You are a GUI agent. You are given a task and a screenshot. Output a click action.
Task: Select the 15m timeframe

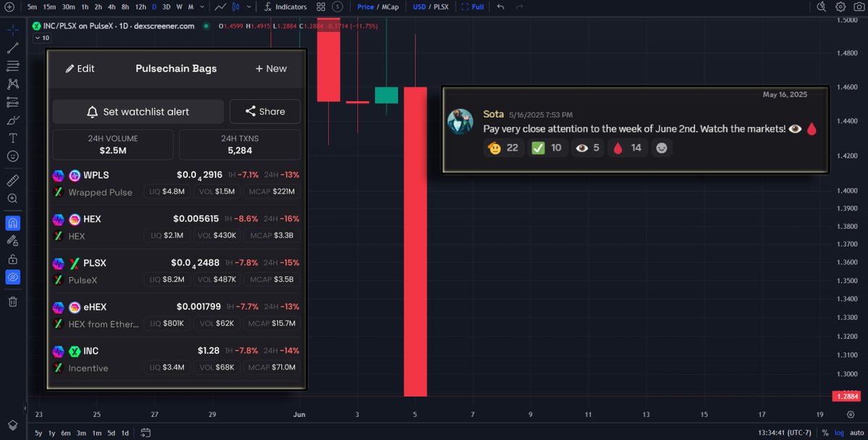49,7
